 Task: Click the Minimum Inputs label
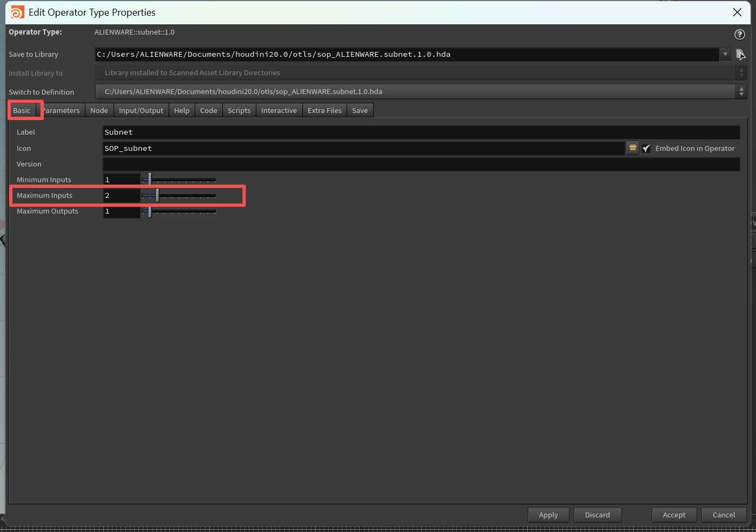point(44,179)
